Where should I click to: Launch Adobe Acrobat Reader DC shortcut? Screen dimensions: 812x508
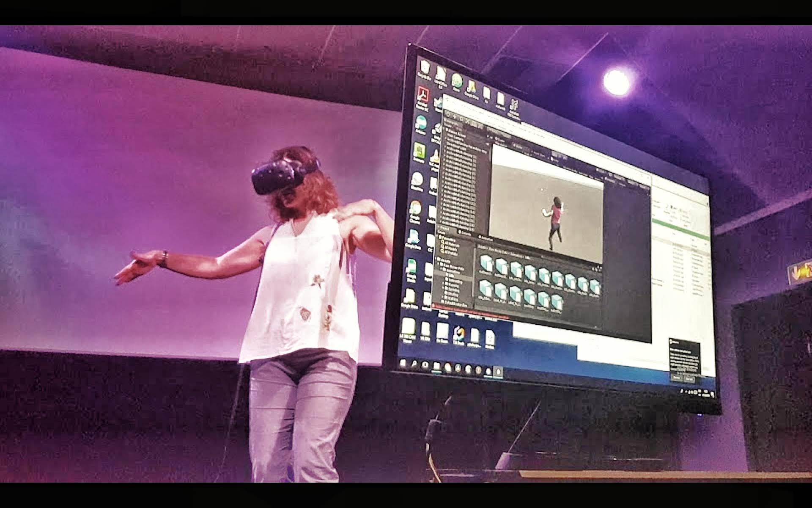pyautogui.click(x=423, y=95)
